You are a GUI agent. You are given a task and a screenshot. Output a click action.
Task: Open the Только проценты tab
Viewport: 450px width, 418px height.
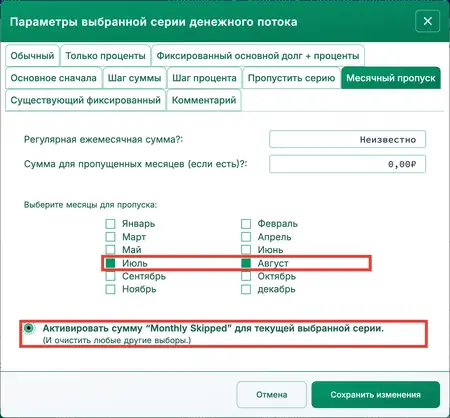(105, 56)
